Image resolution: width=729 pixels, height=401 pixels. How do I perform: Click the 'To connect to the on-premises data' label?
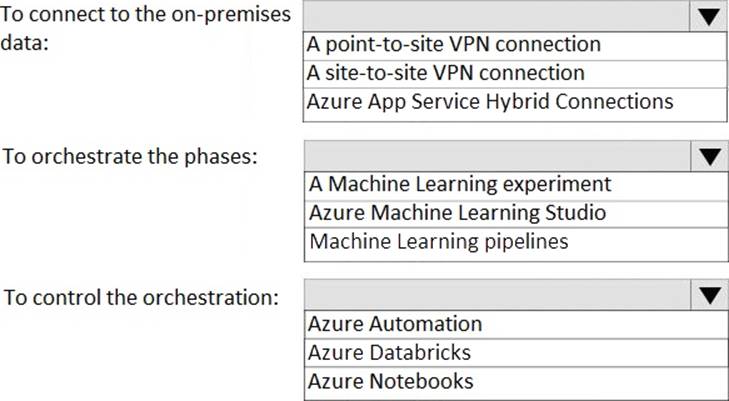point(146,28)
